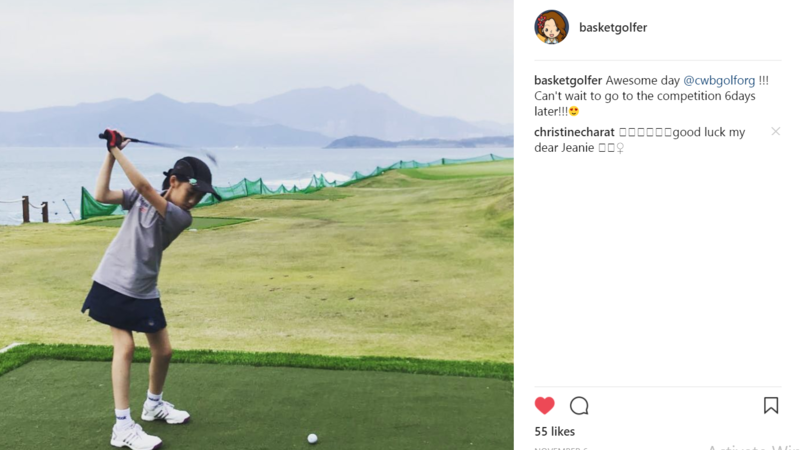Visit the christinecharat commenter profile
The image size is (800, 450).
(x=574, y=132)
